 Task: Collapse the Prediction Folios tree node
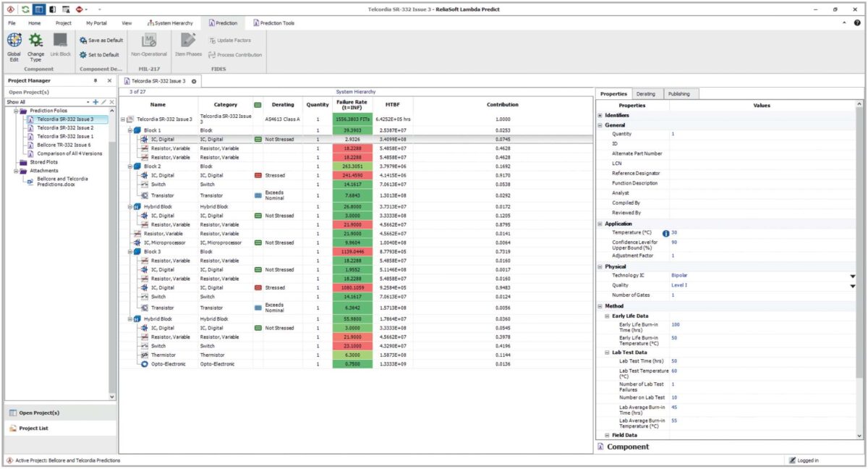tap(16, 110)
